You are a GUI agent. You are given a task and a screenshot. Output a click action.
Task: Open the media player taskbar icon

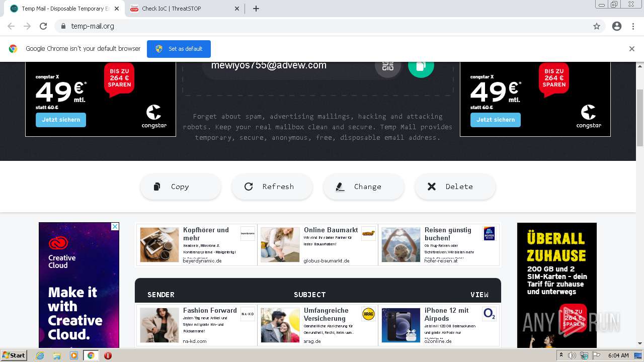(74, 355)
